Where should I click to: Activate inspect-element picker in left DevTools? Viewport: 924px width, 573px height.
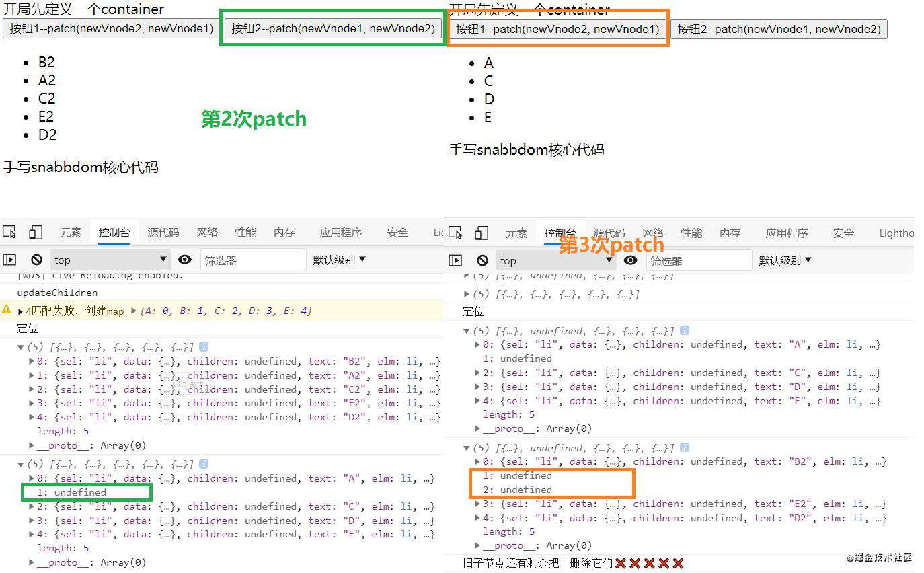[9, 232]
